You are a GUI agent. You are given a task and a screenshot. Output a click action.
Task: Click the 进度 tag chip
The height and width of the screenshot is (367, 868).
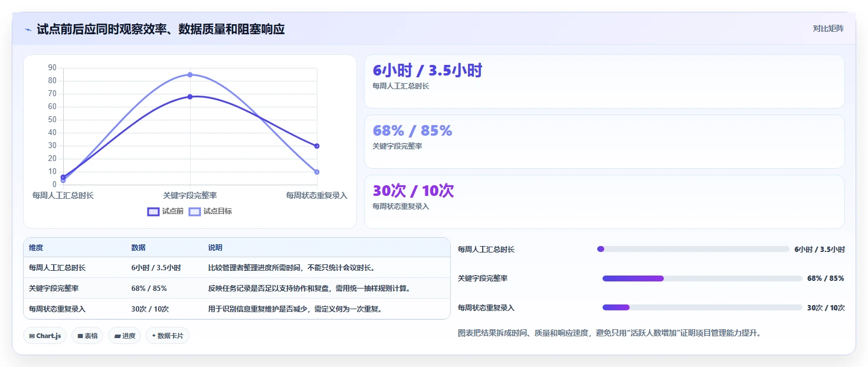pyautogui.click(x=125, y=336)
